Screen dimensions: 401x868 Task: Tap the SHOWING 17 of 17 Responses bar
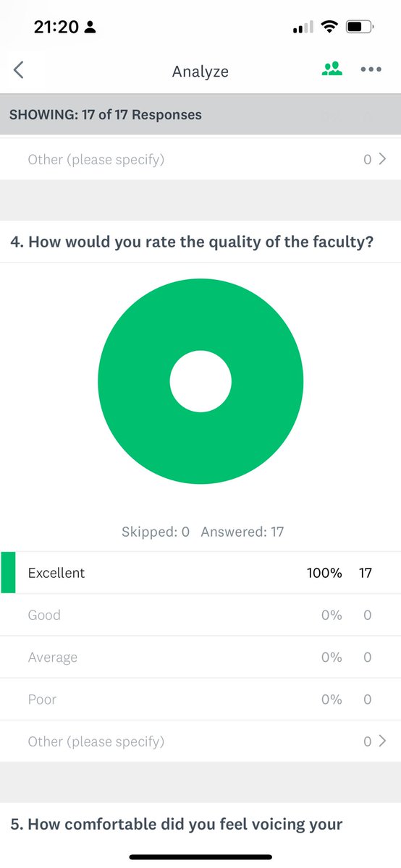click(x=200, y=114)
